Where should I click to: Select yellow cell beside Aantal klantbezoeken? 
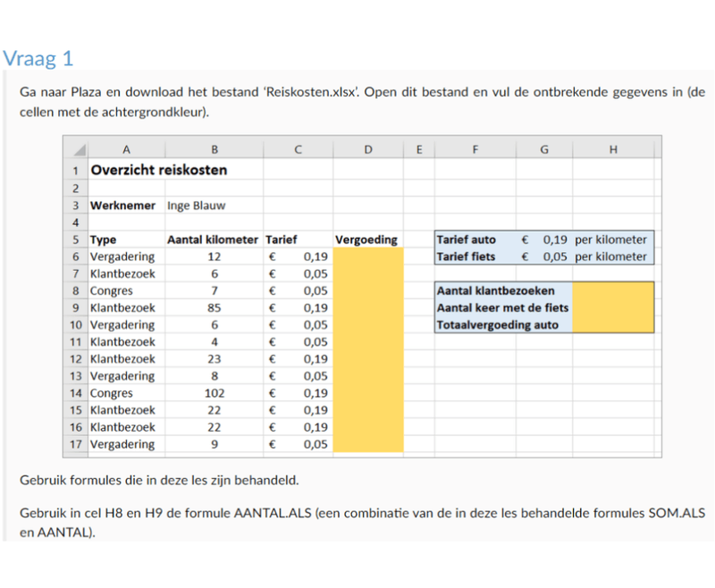click(613, 290)
